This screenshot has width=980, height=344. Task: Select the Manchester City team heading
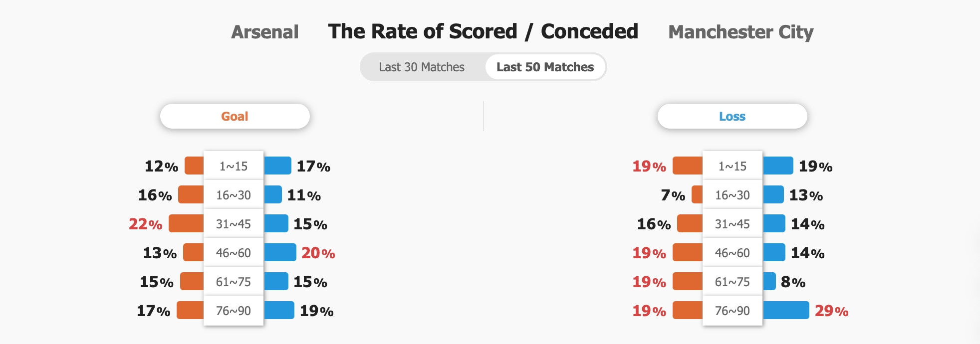tap(740, 32)
